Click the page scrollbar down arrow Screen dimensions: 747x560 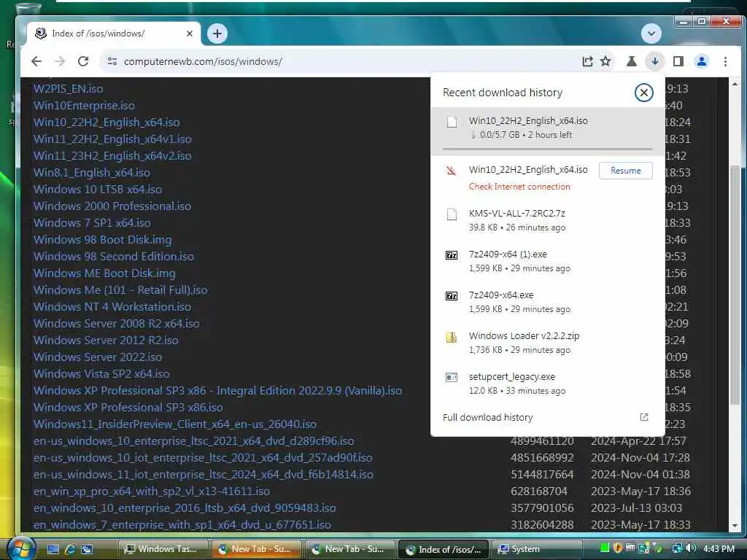735,526
